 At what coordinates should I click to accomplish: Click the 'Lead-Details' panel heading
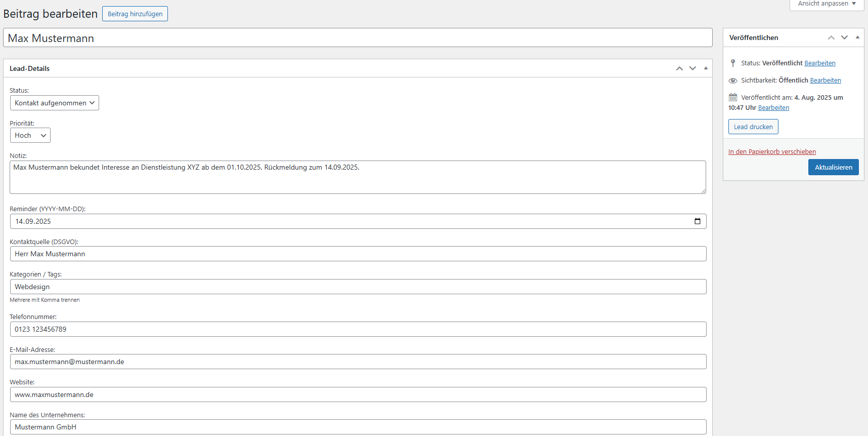29,68
